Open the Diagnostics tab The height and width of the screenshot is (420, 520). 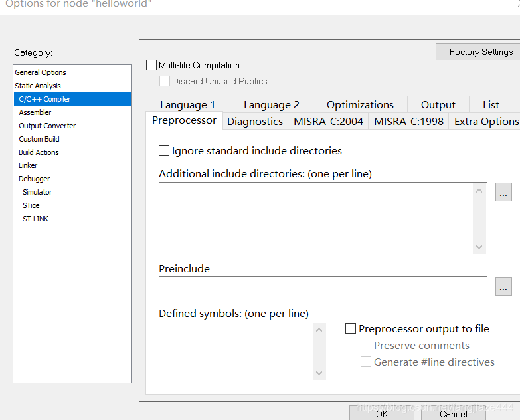[x=255, y=122]
